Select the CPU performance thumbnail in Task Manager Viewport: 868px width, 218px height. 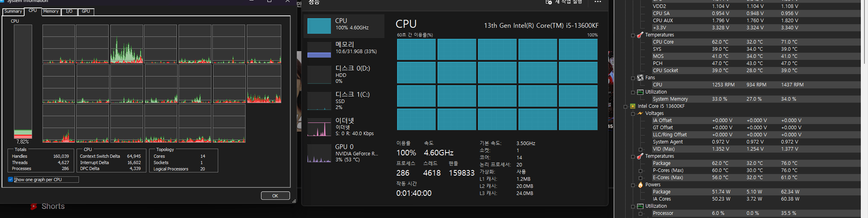tap(319, 26)
